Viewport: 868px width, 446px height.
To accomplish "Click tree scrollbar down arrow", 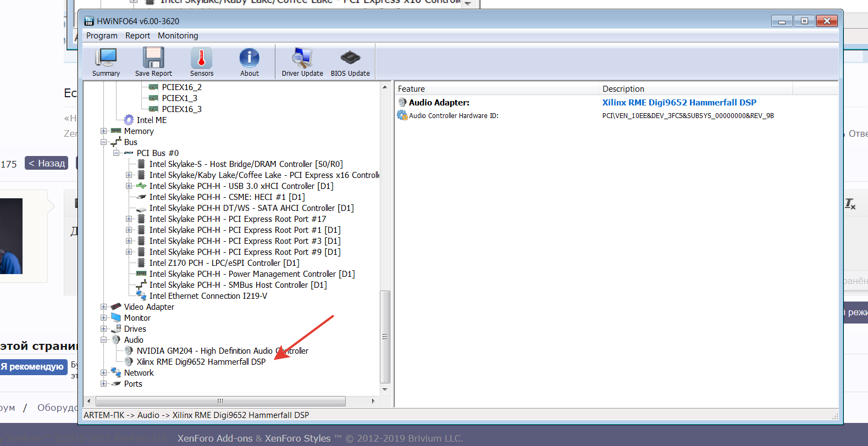I will (385, 389).
